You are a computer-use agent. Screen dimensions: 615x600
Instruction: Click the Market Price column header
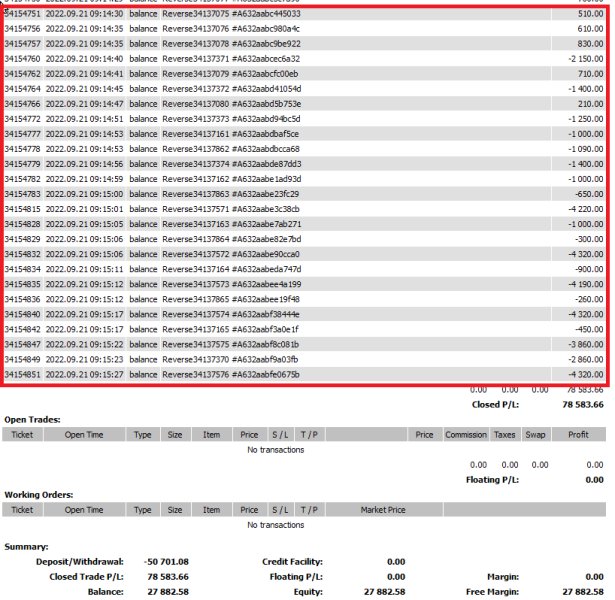pos(383,510)
